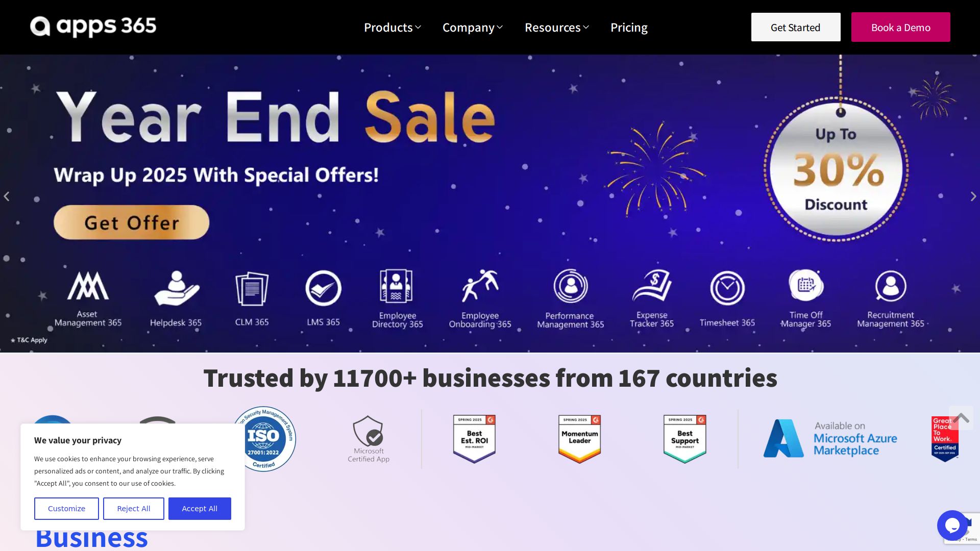Expand the Company dropdown menu
Screen dimensions: 980x551
tap(472, 27)
